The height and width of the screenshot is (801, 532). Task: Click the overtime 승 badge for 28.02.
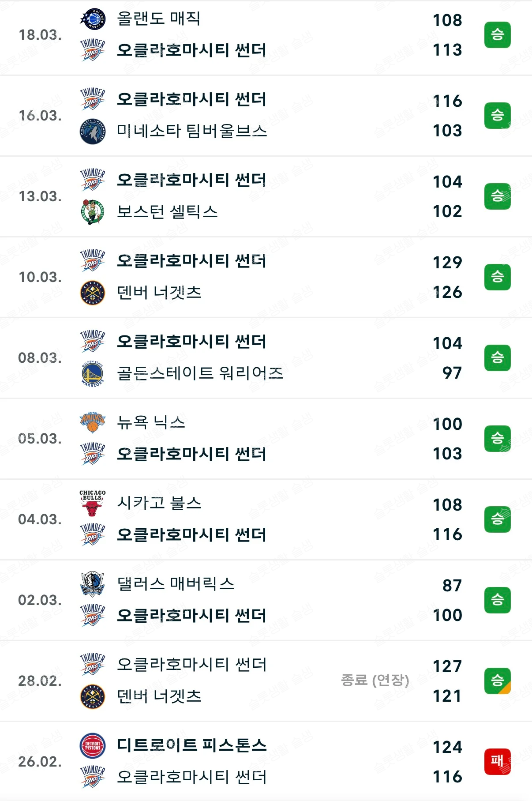click(x=497, y=681)
